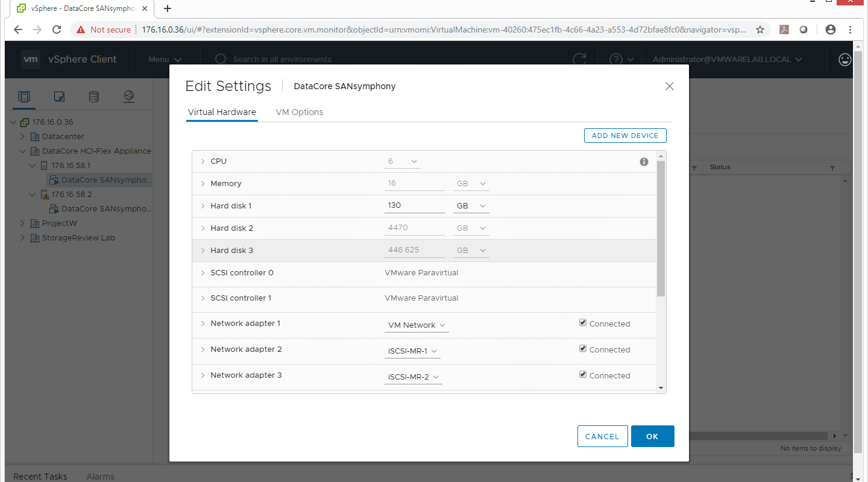868x482 pixels.
Task: Open Administrator@VMWARELAB.LOCAL user menu
Action: (728, 59)
